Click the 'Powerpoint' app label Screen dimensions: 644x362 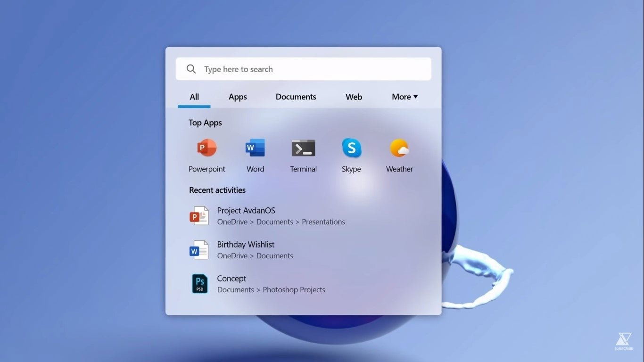pyautogui.click(x=207, y=169)
